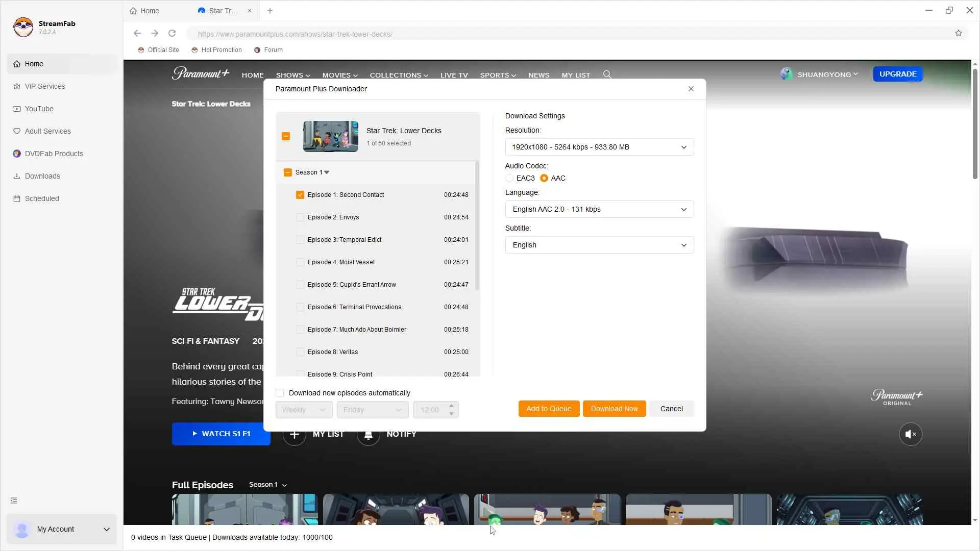Switch to the Home browser tab
The height and width of the screenshot is (551, 980).
pyautogui.click(x=144, y=11)
